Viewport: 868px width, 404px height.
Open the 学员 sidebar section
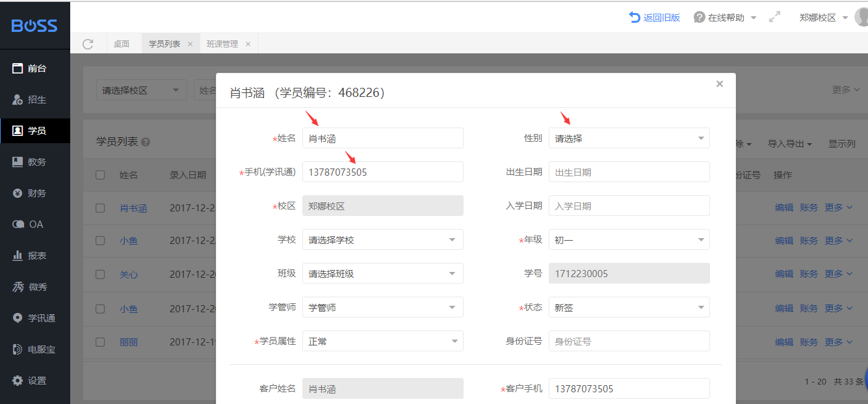point(35,131)
